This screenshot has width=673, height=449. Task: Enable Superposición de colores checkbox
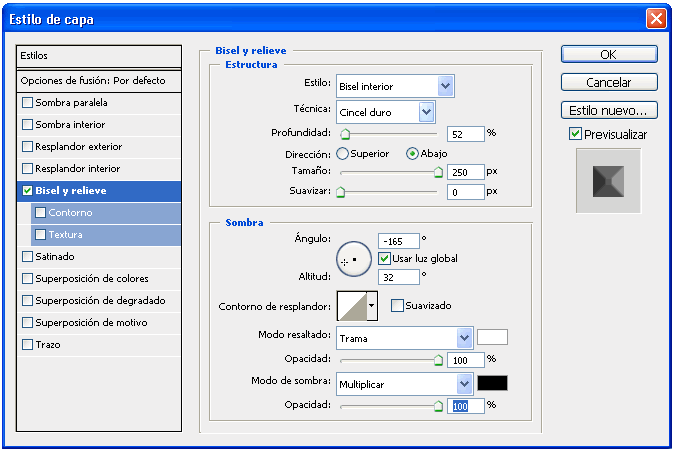[27, 279]
